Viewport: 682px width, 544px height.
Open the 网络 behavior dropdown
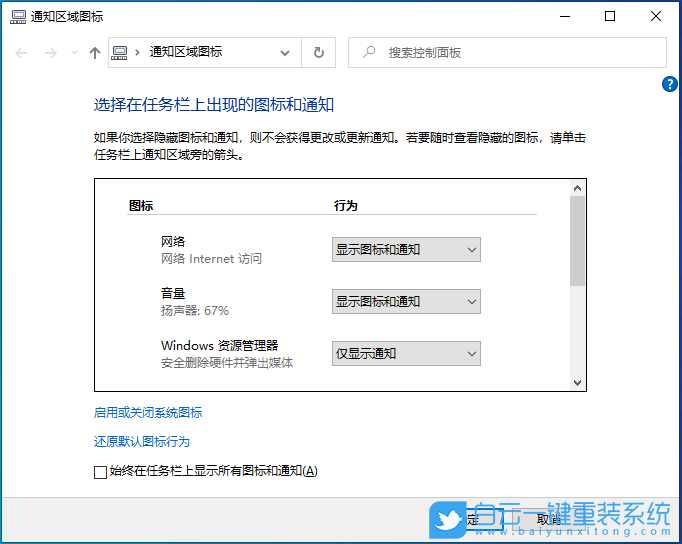406,250
